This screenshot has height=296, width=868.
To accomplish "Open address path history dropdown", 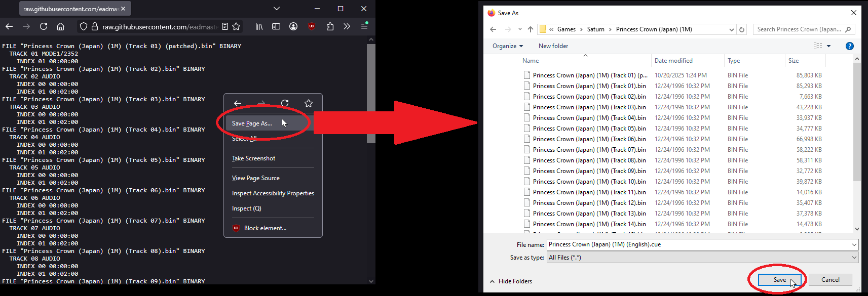I will 731,29.
